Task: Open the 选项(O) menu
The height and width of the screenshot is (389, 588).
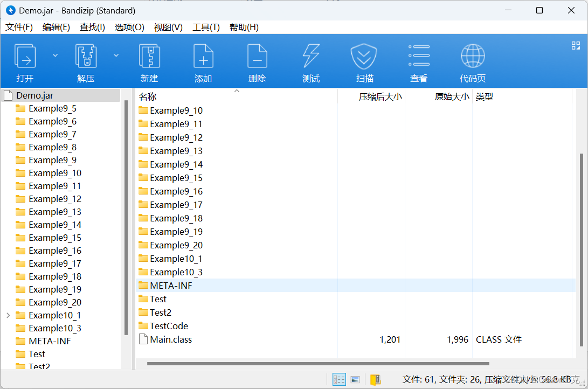Action: coord(129,27)
